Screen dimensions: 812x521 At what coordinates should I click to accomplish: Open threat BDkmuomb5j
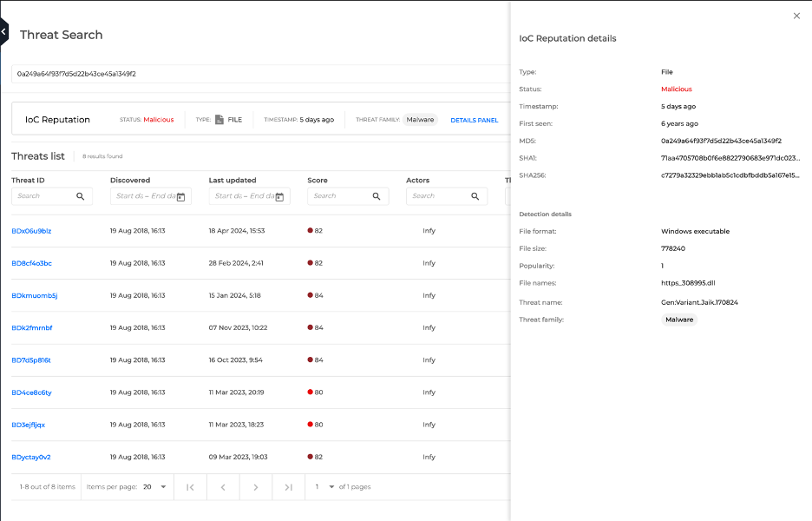pyautogui.click(x=34, y=295)
